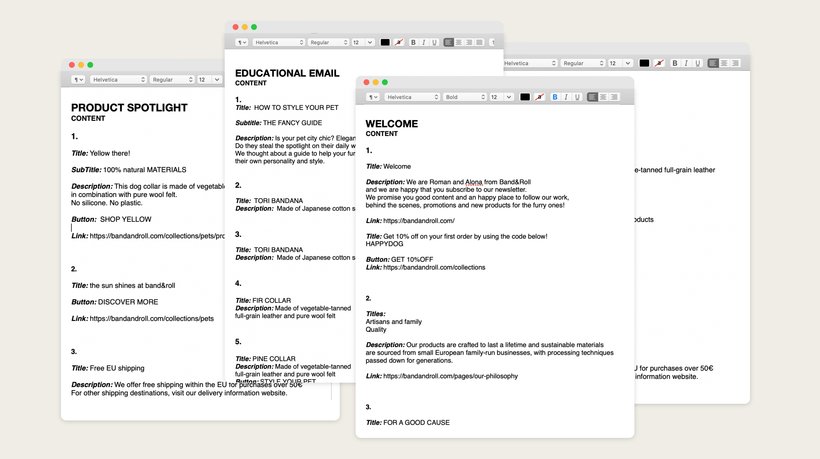Align text right in Educational Email window
Image resolution: width=820 pixels, height=459 pixels.
(x=469, y=42)
